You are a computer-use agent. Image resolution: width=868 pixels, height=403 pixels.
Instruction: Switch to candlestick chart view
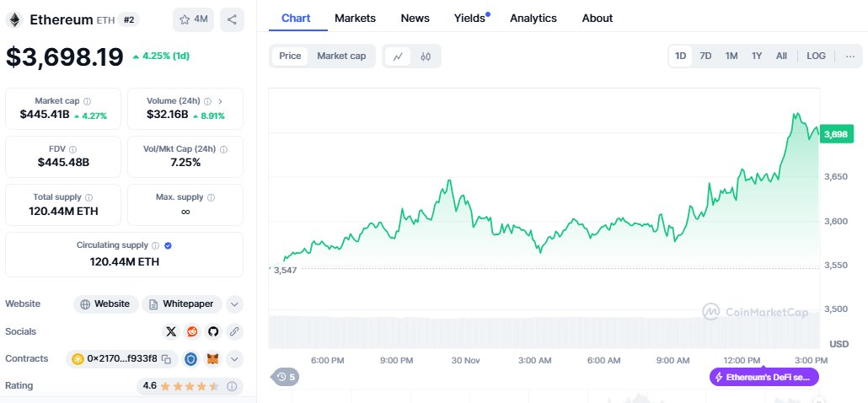[x=425, y=56]
